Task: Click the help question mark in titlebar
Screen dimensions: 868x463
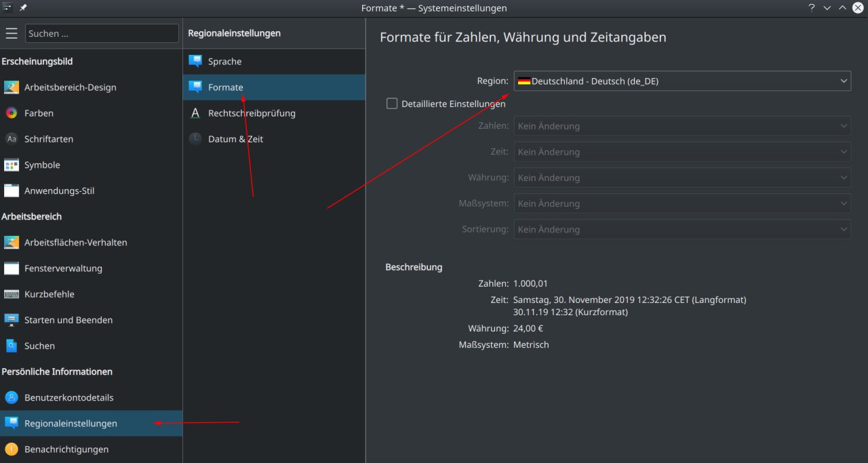Action: coord(811,8)
